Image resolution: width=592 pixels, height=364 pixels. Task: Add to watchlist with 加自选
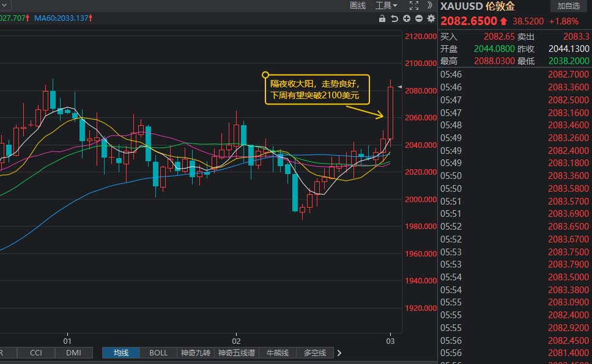click(x=568, y=5)
